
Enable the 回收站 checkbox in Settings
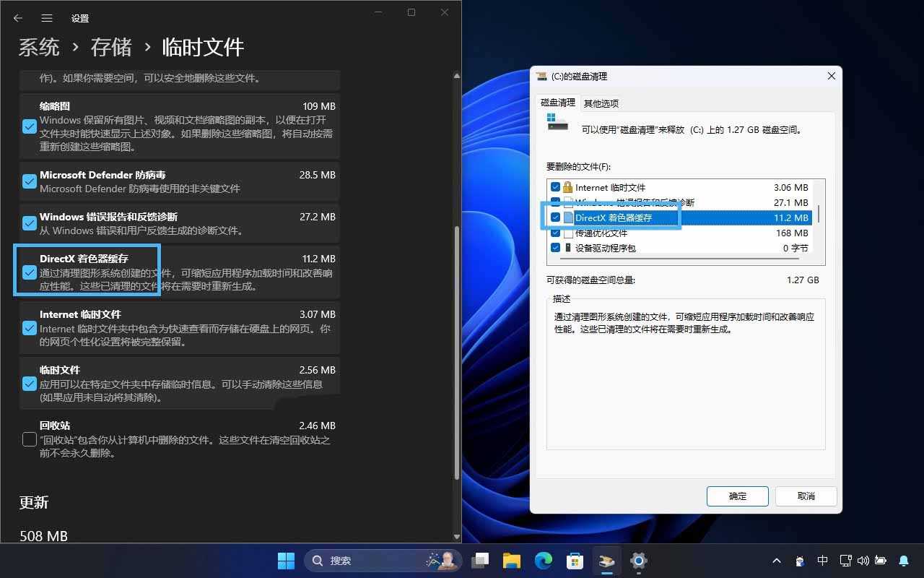tap(29, 439)
